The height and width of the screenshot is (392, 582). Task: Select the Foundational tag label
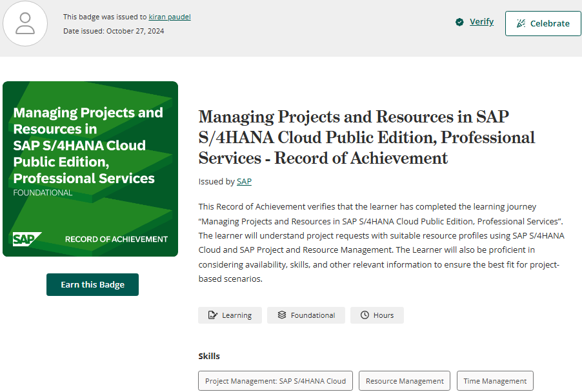pos(313,315)
